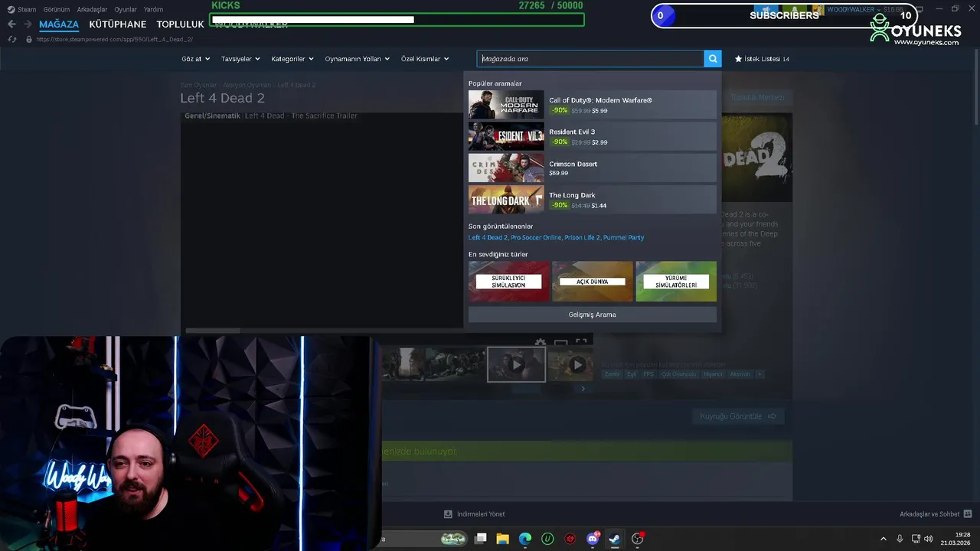Play the highlighted trailer thumbnail
The height and width of the screenshot is (551, 980).
pos(517,364)
